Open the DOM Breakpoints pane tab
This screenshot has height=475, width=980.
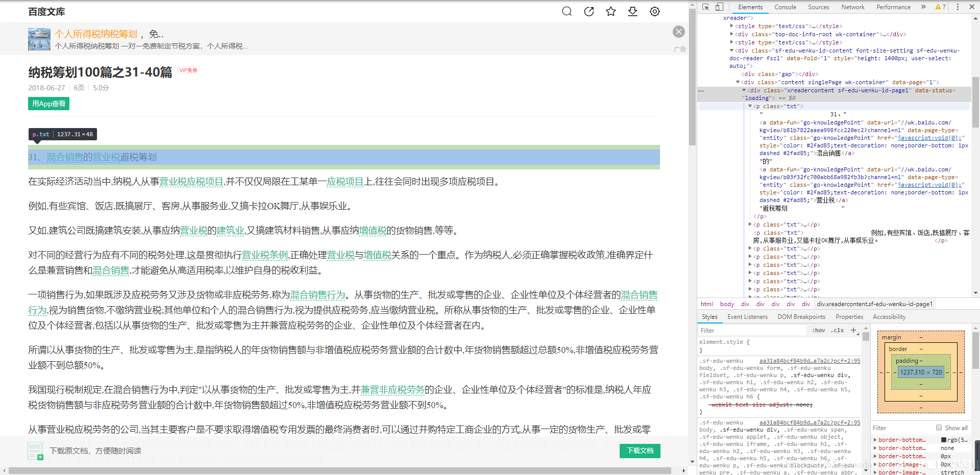801,317
